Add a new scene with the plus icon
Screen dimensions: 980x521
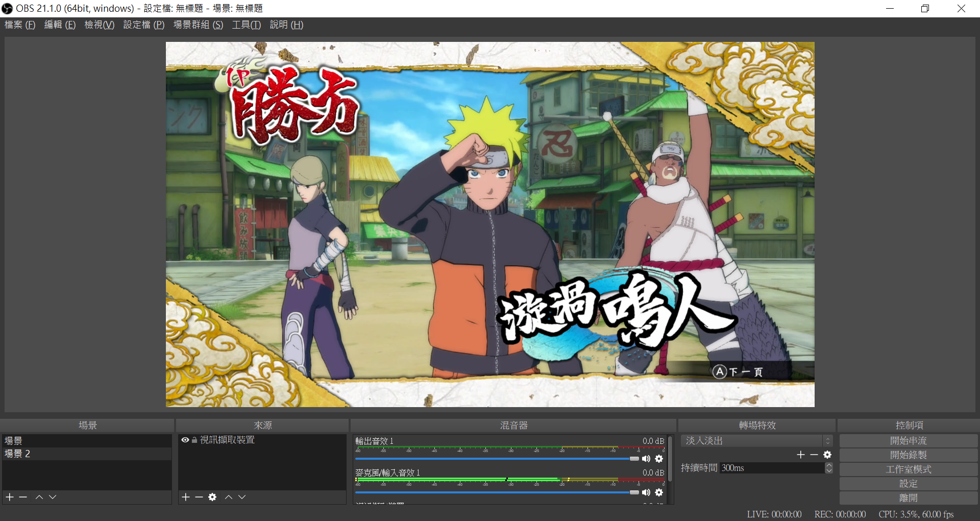(x=10, y=497)
